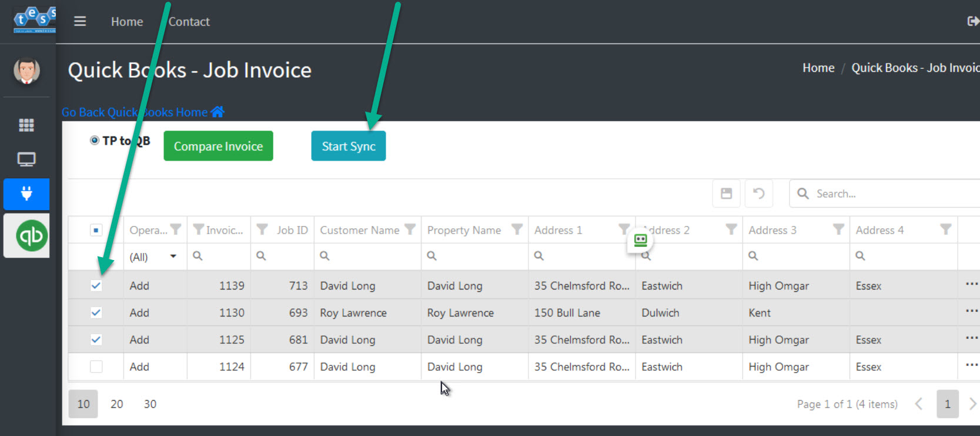The height and width of the screenshot is (436, 980).
Task: Set page size to 30
Action: (150, 404)
